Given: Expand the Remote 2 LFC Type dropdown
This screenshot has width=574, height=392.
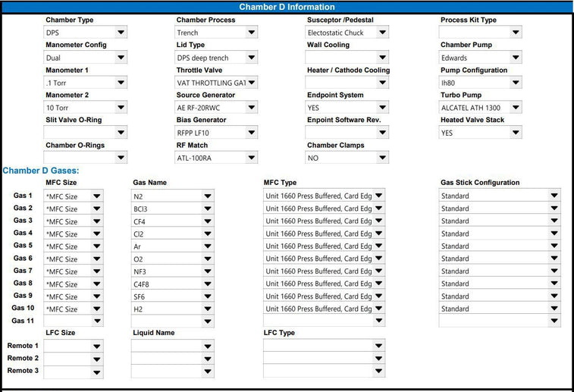Looking at the screenshot, I should pyautogui.click(x=324, y=359).
